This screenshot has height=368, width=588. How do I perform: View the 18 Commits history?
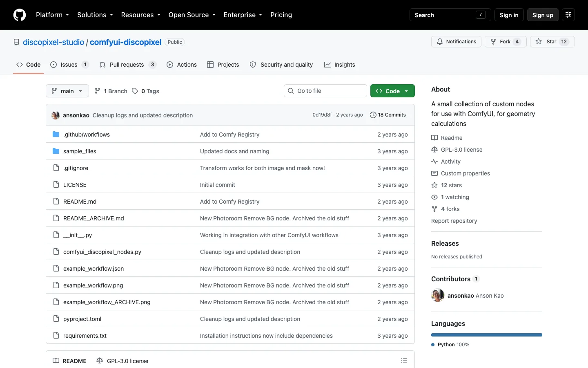(x=388, y=115)
